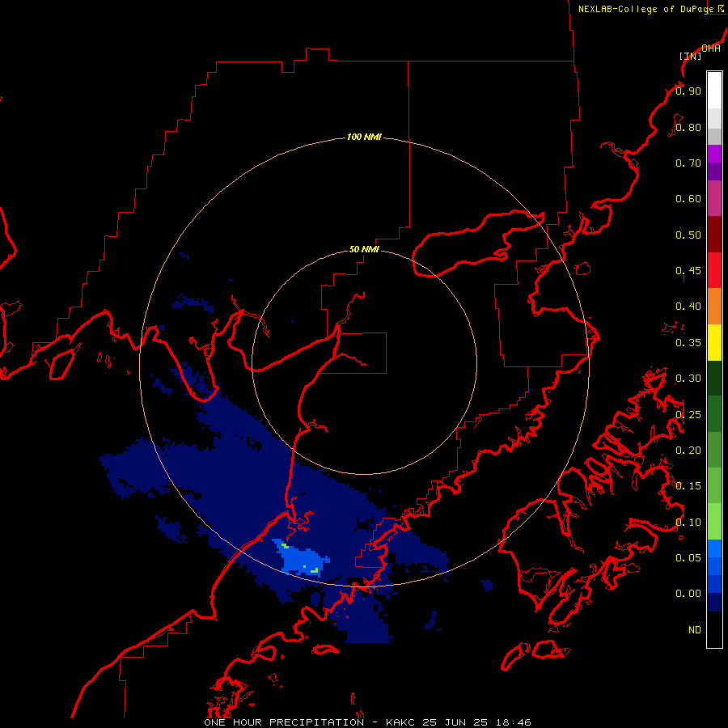Select the 0.40 legend value
Screen dimensions: 728x728
688,307
